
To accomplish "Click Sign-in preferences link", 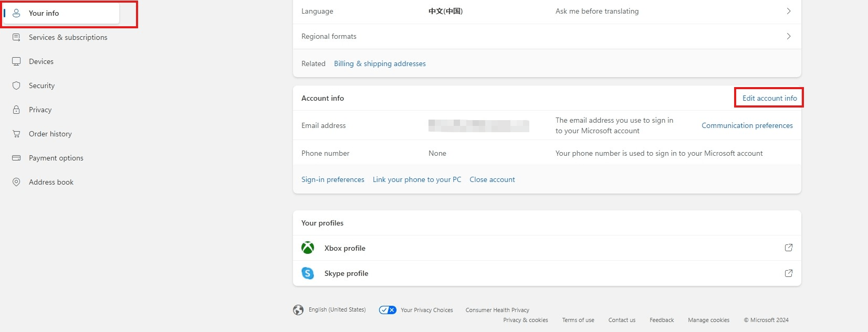I will 333,179.
